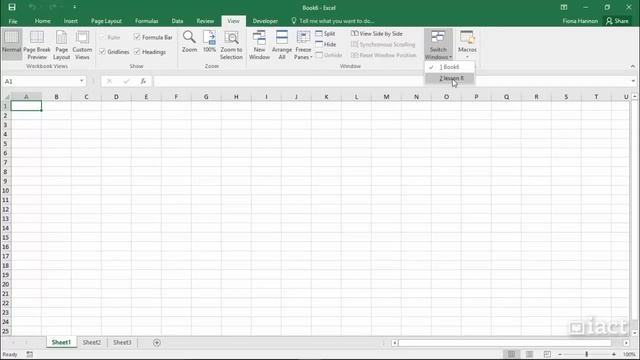Toggle the Ruler checkbox
This screenshot has height=360, width=640.
click(x=102, y=37)
